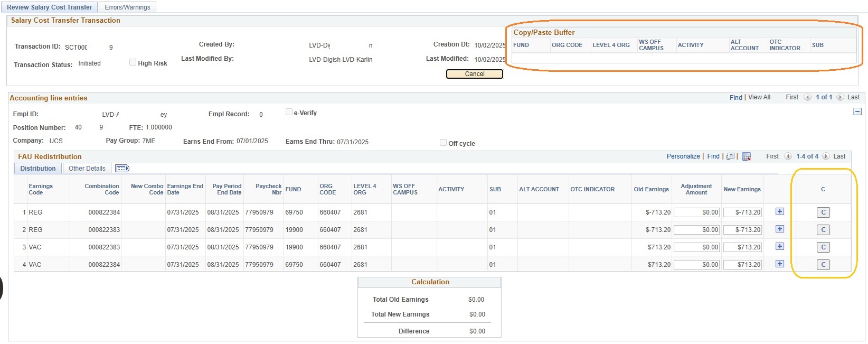Image resolution: width=868 pixels, height=344 pixels.
Task: Click the Adjustment Amount field in row 1
Action: [x=696, y=212]
